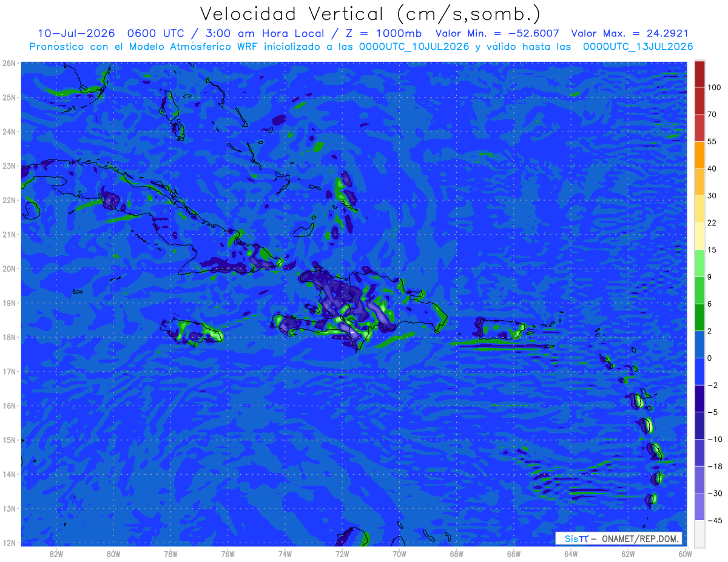The width and height of the screenshot is (728, 562).
Task: Select the yellow swatch between 30 and 22
Action: (699, 209)
